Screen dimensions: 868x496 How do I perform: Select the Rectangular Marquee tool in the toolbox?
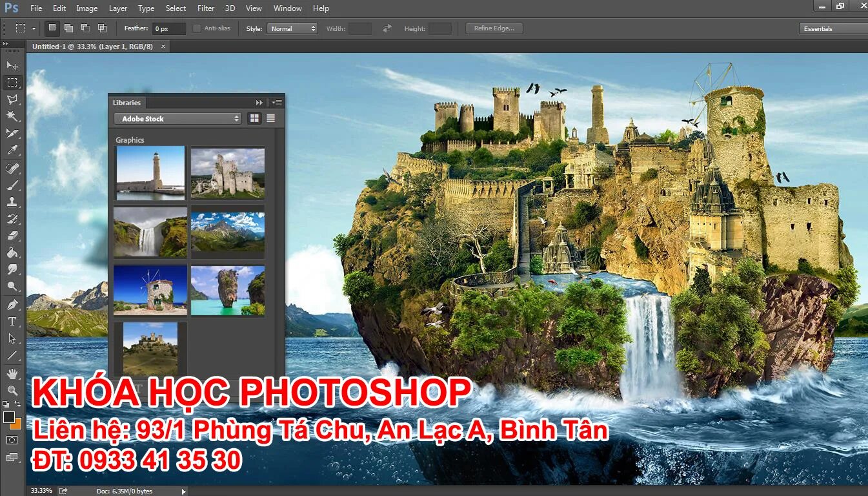[x=12, y=82]
